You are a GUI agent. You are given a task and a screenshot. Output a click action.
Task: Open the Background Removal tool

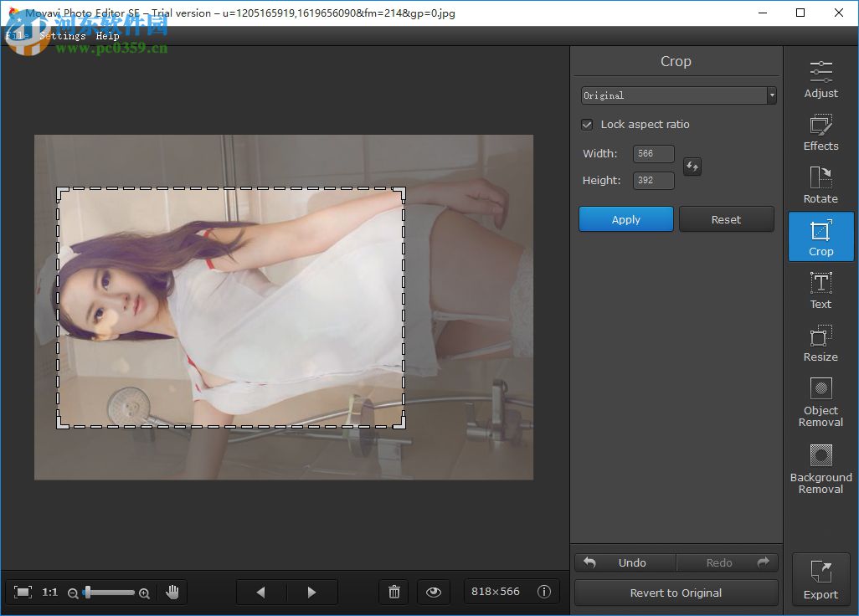(x=820, y=466)
